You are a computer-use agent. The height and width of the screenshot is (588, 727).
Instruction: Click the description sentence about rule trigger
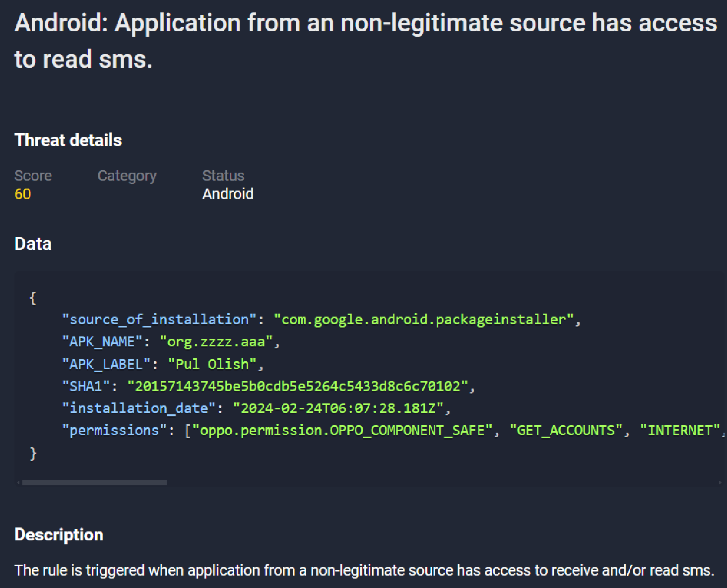tap(364, 571)
